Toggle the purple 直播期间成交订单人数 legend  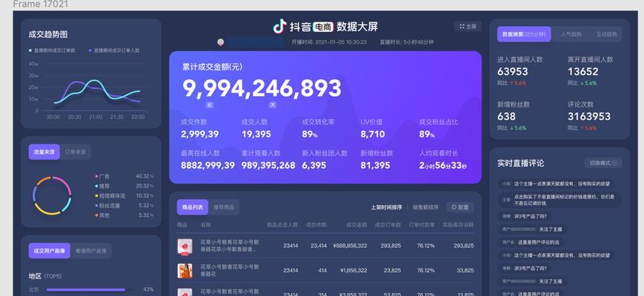click(x=114, y=50)
